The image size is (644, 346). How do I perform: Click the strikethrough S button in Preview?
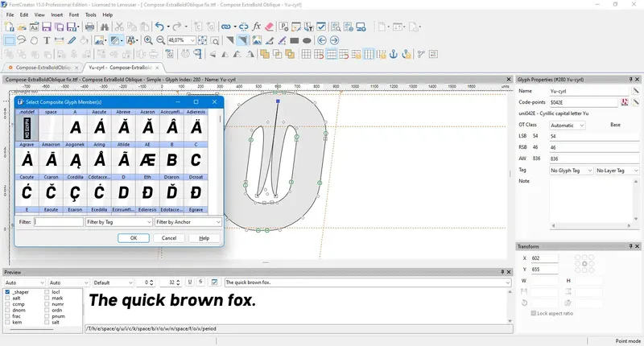tap(200, 282)
